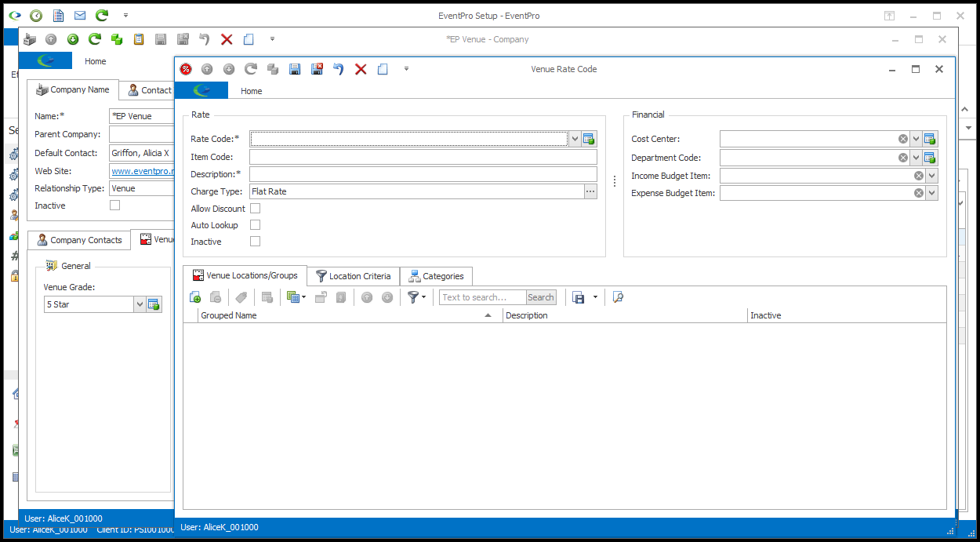Click clipboard icon in EP Venue Company toolbar
This screenshot has height=542, width=980.
pos(139,39)
